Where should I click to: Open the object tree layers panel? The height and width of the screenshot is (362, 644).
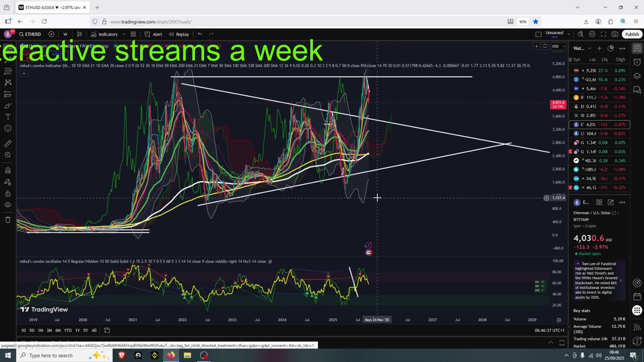(637, 76)
